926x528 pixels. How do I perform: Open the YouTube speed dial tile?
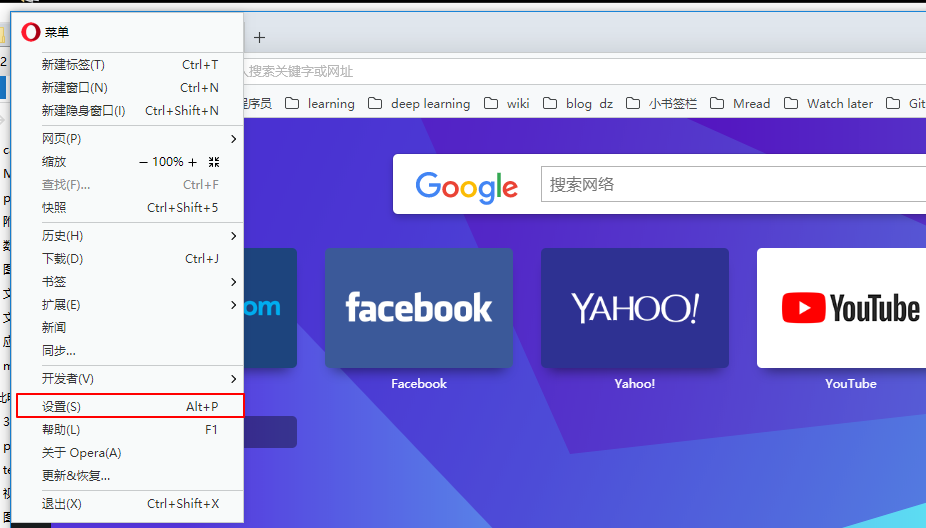pyautogui.click(x=842, y=308)
